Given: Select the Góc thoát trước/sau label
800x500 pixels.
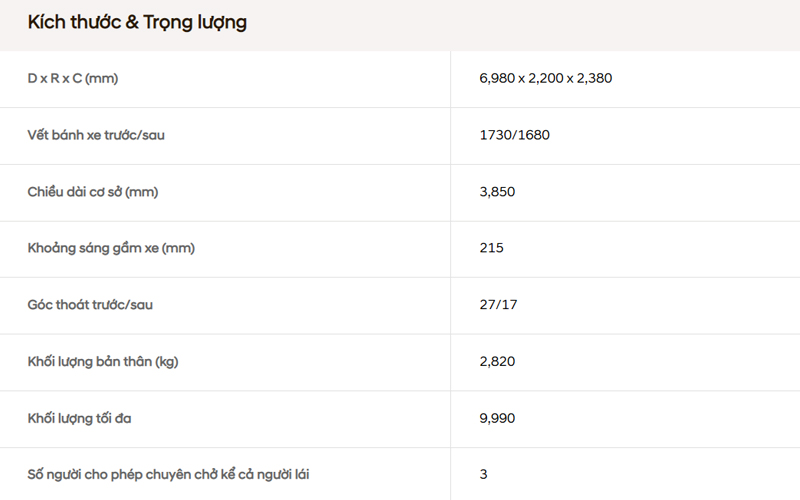Looking at the screenshot, I should [x=90, y=305].
